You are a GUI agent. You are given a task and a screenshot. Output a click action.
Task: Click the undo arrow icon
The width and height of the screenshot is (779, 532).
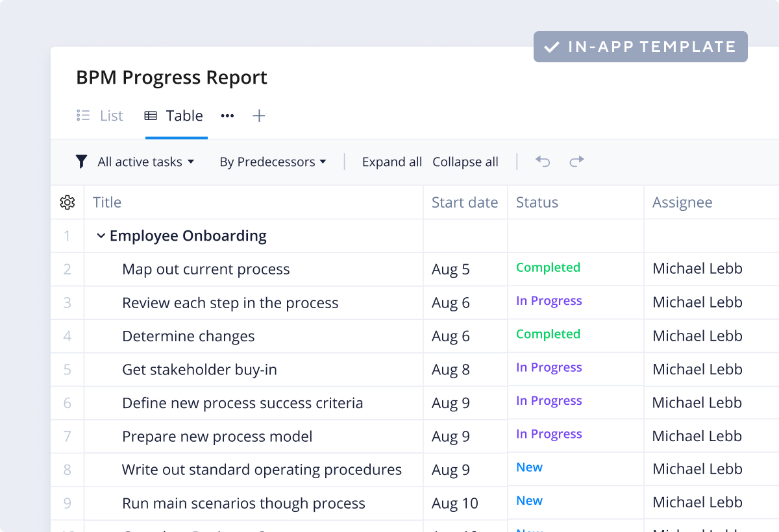click(x=543, y=162)
